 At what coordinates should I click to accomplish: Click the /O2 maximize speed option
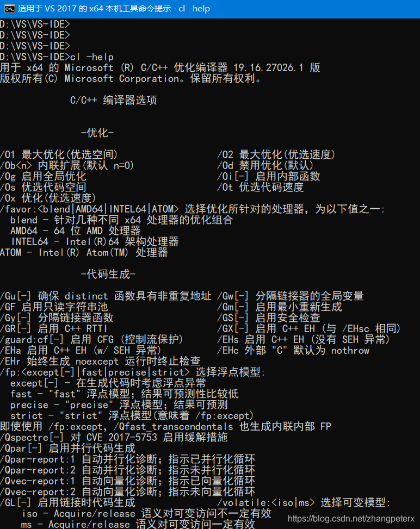click(x=276, y=154)
